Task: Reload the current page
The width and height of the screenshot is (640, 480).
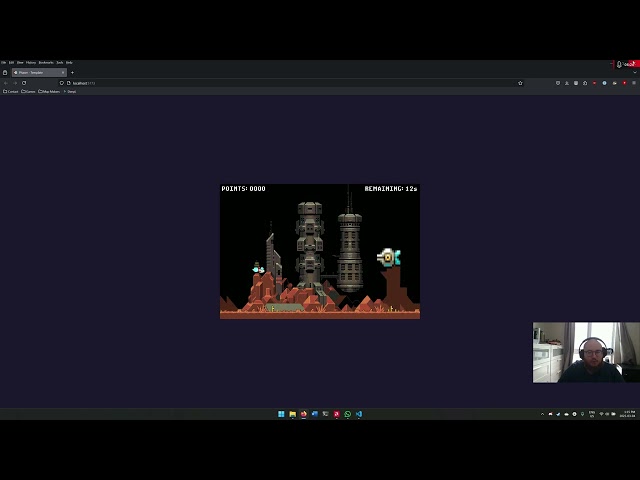Action: coord(24,83)
